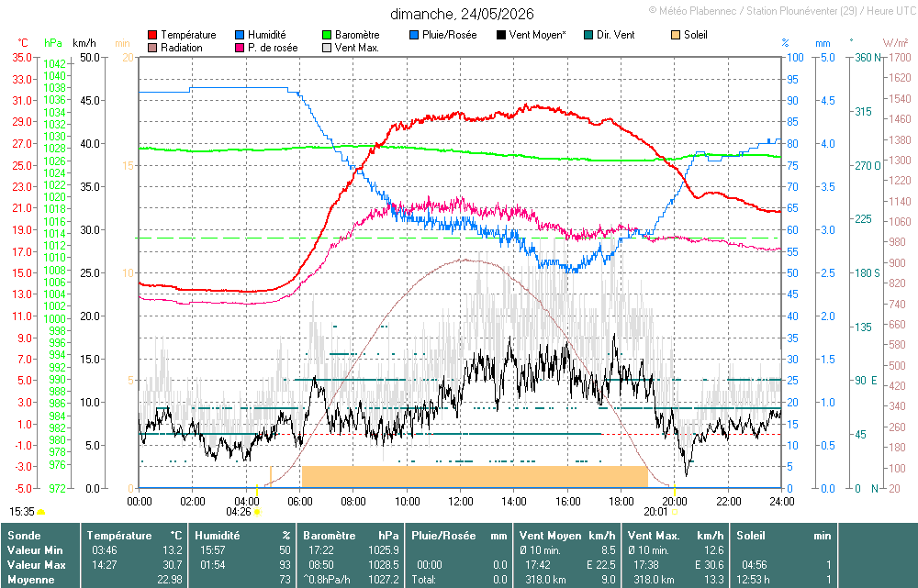Click the 'Sonde' table header
Viewport: 918px width, 588px height.
tap(24, 536)
